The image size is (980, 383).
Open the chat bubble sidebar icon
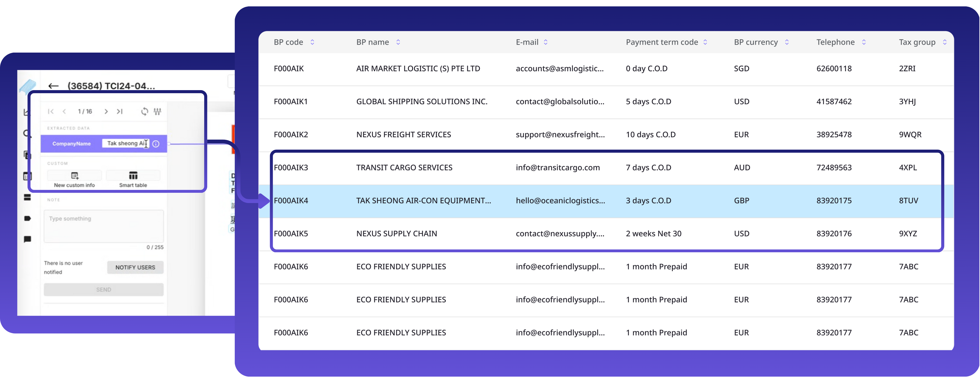27,240
